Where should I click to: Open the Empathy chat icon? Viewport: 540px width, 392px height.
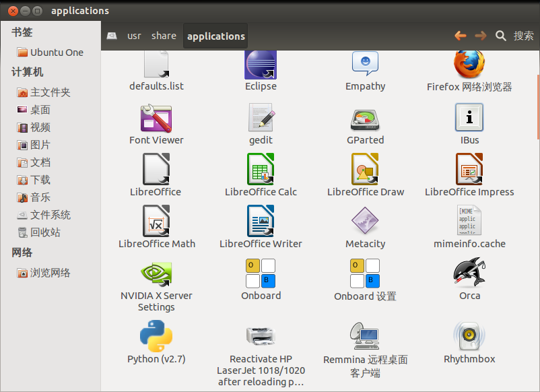click(x=365, y=63)
